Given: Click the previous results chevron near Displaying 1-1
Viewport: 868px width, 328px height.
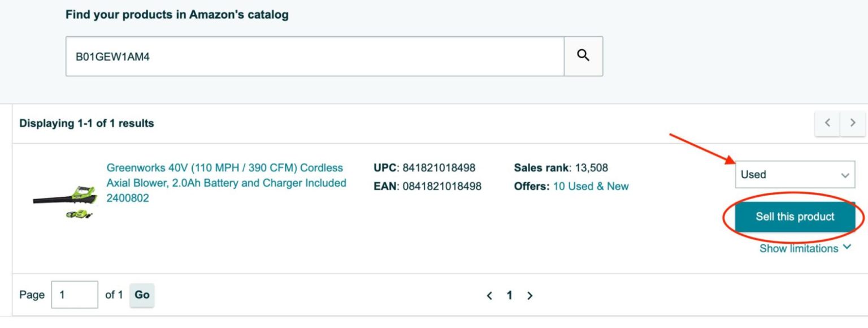Looking at the screenshot, I should tap(827, 123).
